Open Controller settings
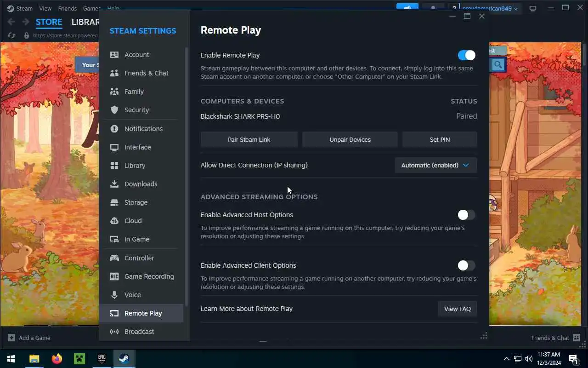The height and width of the screenshot is (368, 588). [141, 258]
